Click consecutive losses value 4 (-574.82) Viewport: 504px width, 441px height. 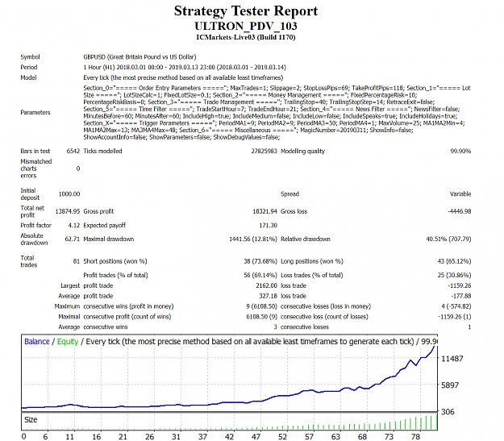coord(456,306)
